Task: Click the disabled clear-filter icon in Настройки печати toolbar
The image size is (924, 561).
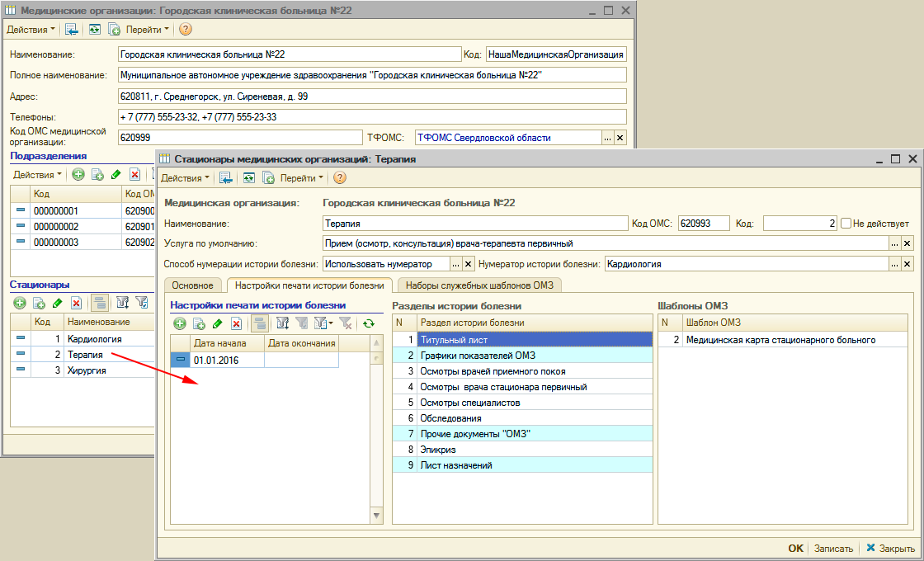Action: tap(346, 324)
